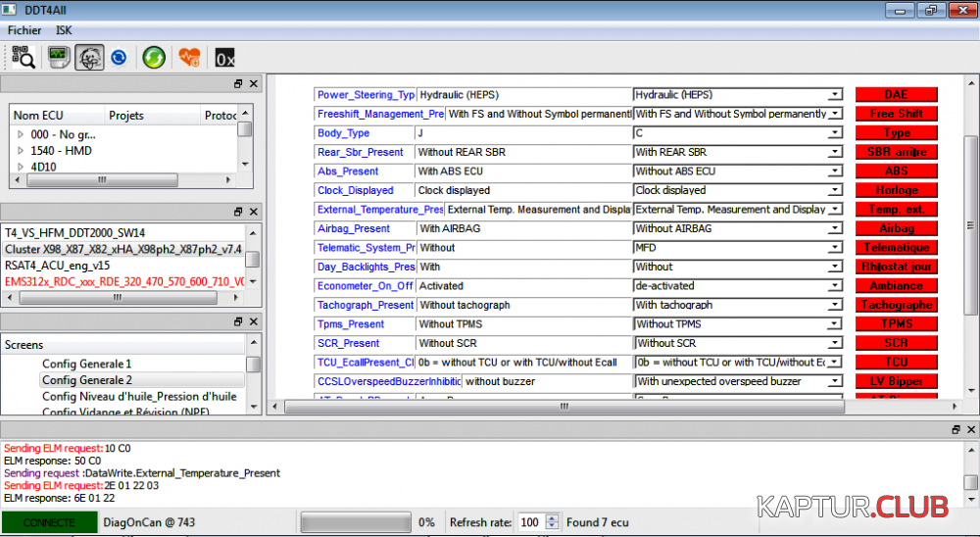Click the green circular refresh icon
This screenshot has height=537, width=980.
click(x=154, y=58)
